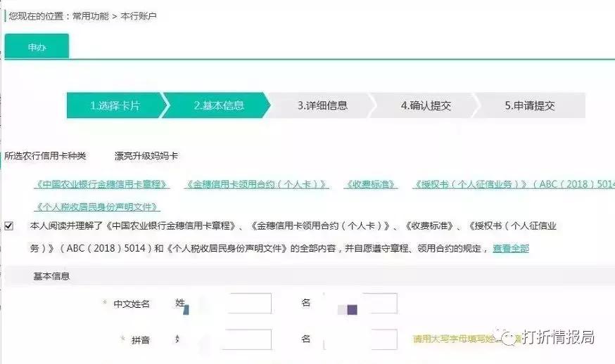Click the 拼音 given name (名) input field
Viewport: 615px width, 364px height.
[360, 339]
